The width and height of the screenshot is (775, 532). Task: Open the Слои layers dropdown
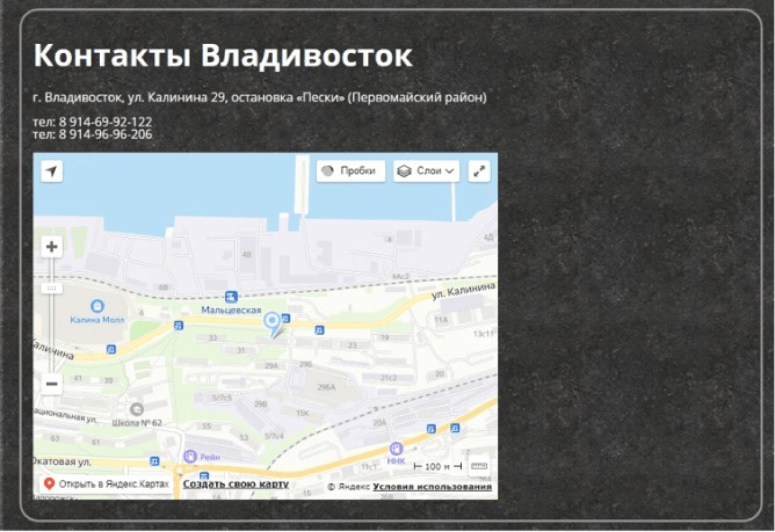(426, 171)
